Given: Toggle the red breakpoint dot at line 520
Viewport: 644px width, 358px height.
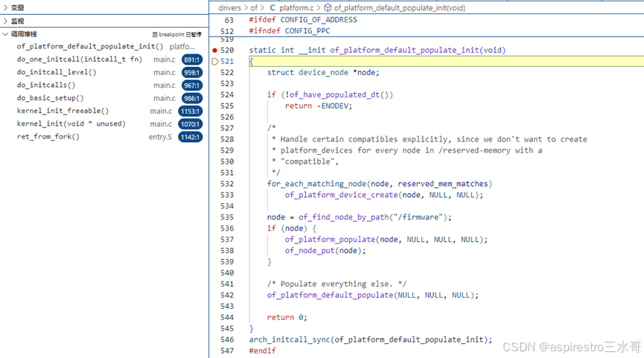Looking at the screenshot, I should pos(214,50).
